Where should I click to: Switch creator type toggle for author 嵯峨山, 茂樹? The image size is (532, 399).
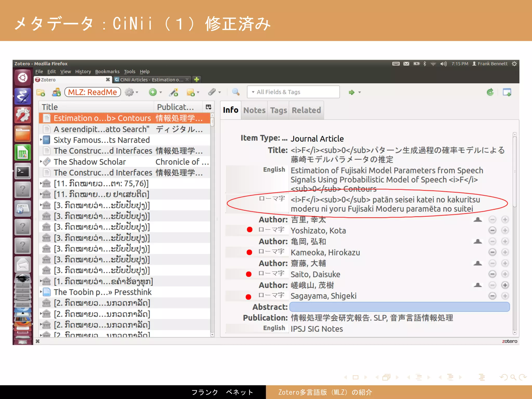coord(477,285)
